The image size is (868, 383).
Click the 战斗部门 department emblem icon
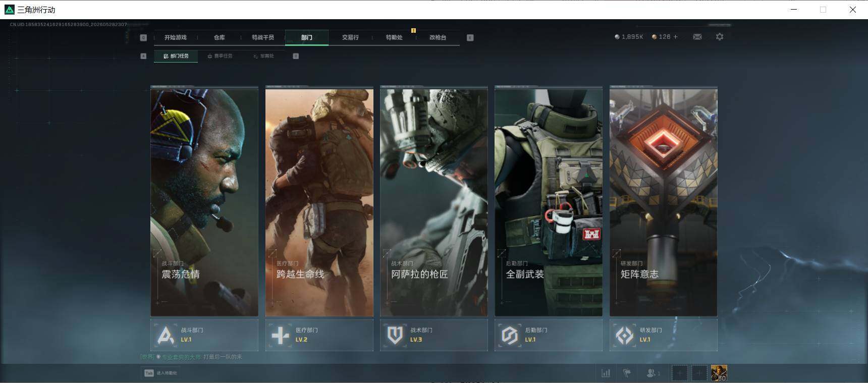coord(166,335)
